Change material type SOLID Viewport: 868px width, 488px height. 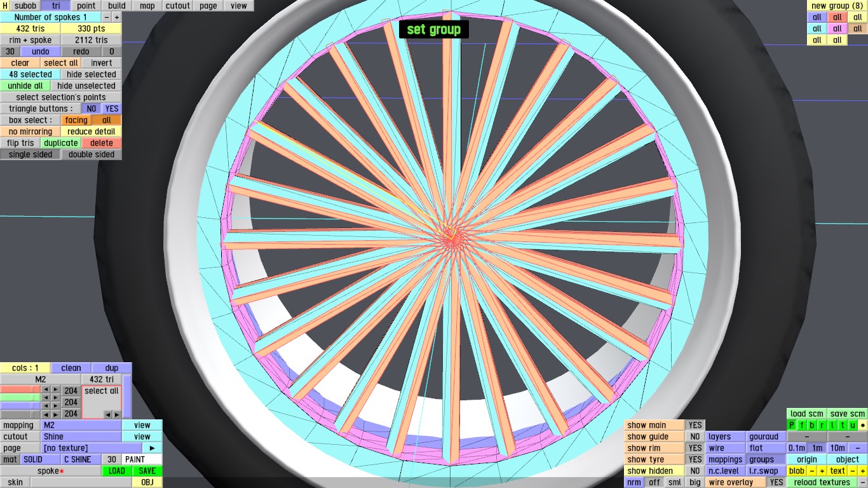40,459
